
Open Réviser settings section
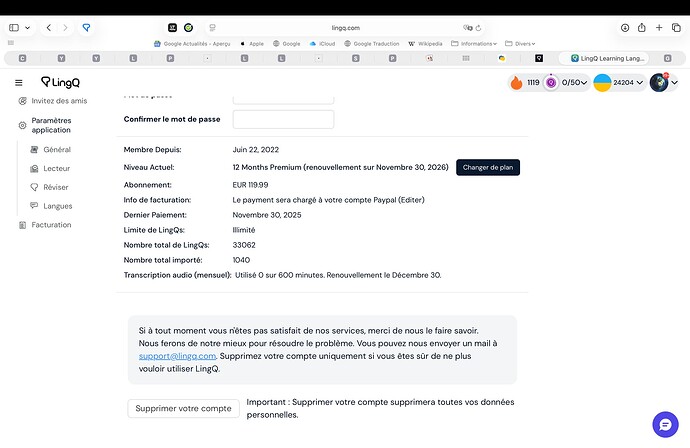pos(56,187)
